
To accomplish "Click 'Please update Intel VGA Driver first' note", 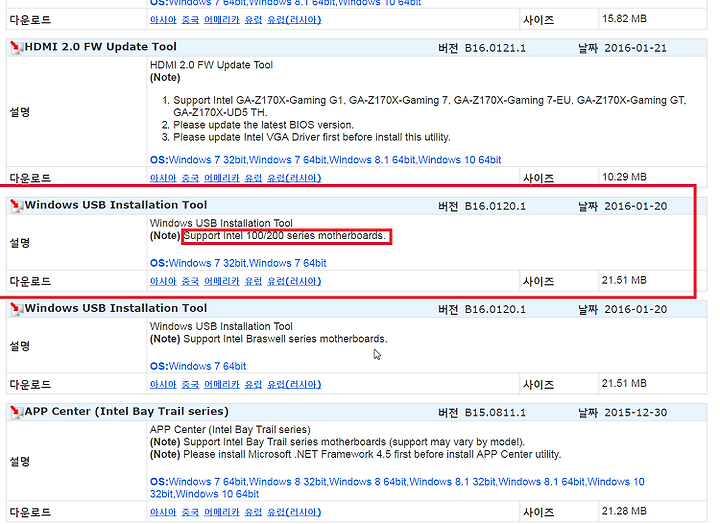I will tap(312, 137).
